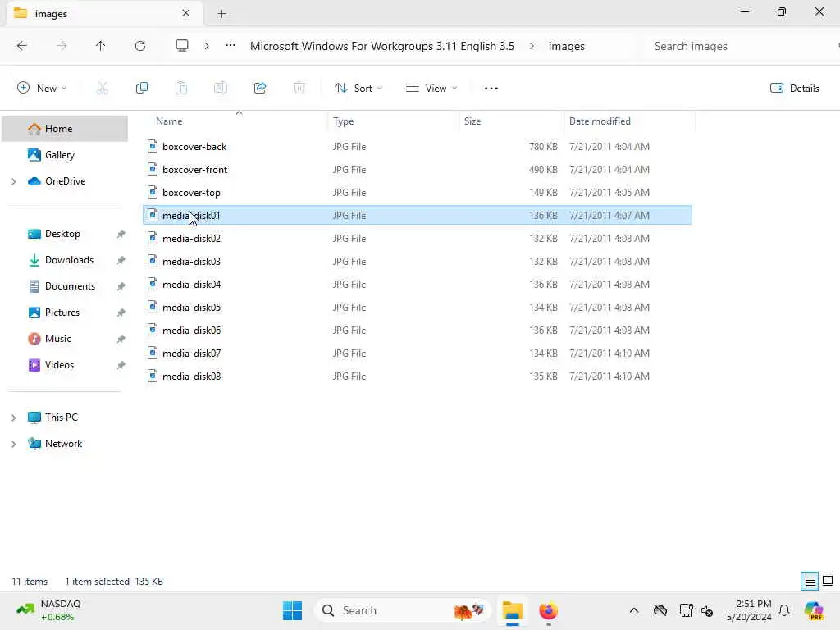
Task: Click taskbar Search box
Action: [403, 610]
